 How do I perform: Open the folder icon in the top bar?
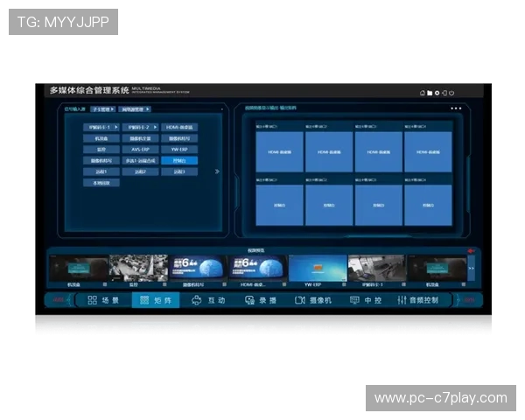point(430,93)
